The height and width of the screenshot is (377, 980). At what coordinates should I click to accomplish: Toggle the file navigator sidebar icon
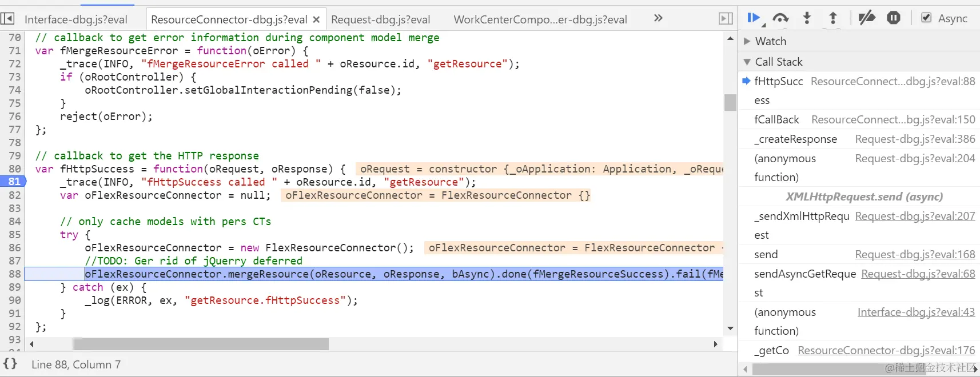pyautogui.click(x=7, y=19)
